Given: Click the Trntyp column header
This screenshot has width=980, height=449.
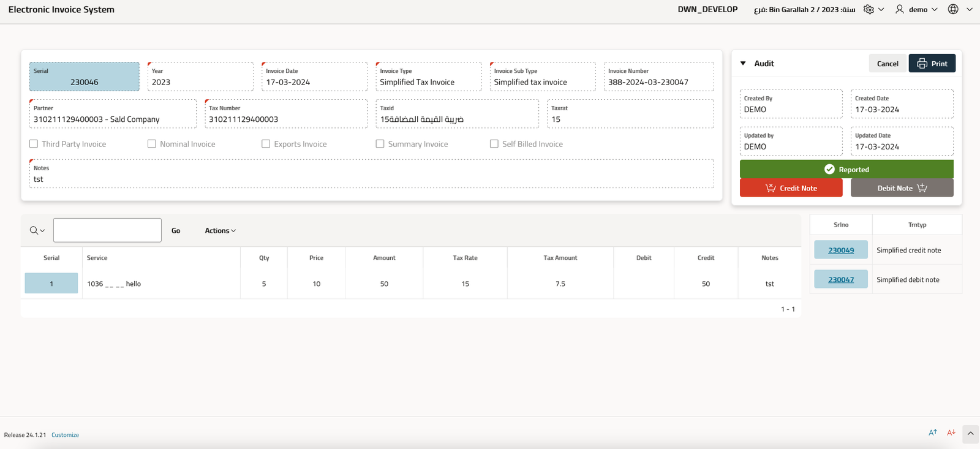Looking at the screenshot, I should coord(917,225).
